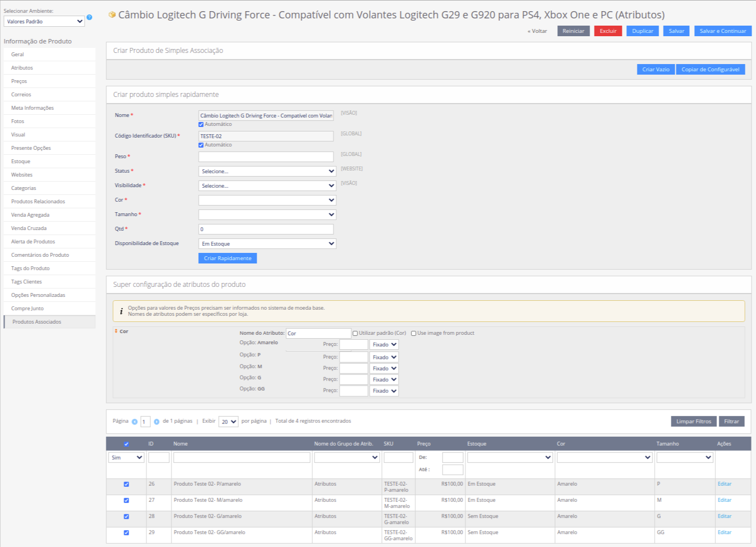The image size is (756, 547).
Task: Click the Cor attribute reorder arrows icon
Action: 116,331
